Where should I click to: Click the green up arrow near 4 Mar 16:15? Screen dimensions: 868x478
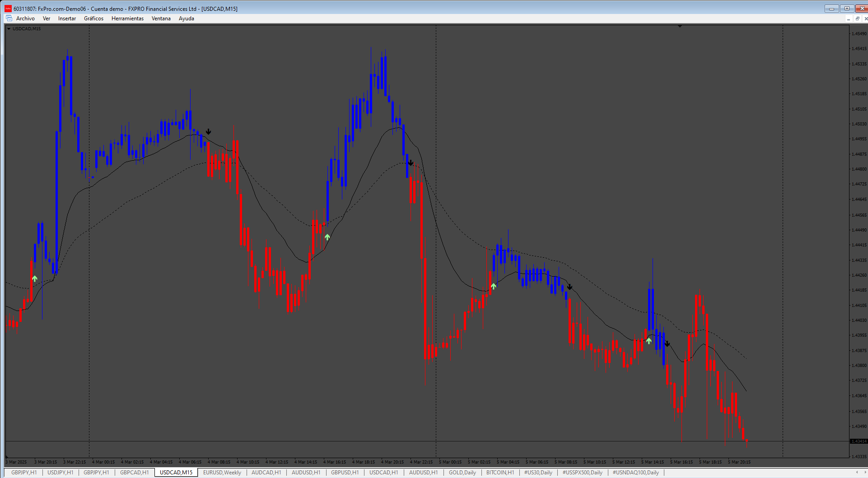pyautogui.click(x=327, y=237)
